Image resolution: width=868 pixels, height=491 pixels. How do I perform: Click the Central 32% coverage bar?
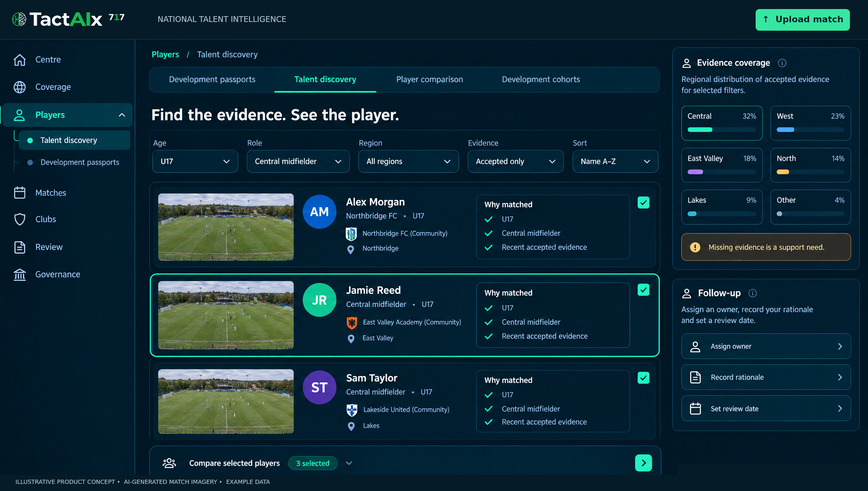click(721, 130)
